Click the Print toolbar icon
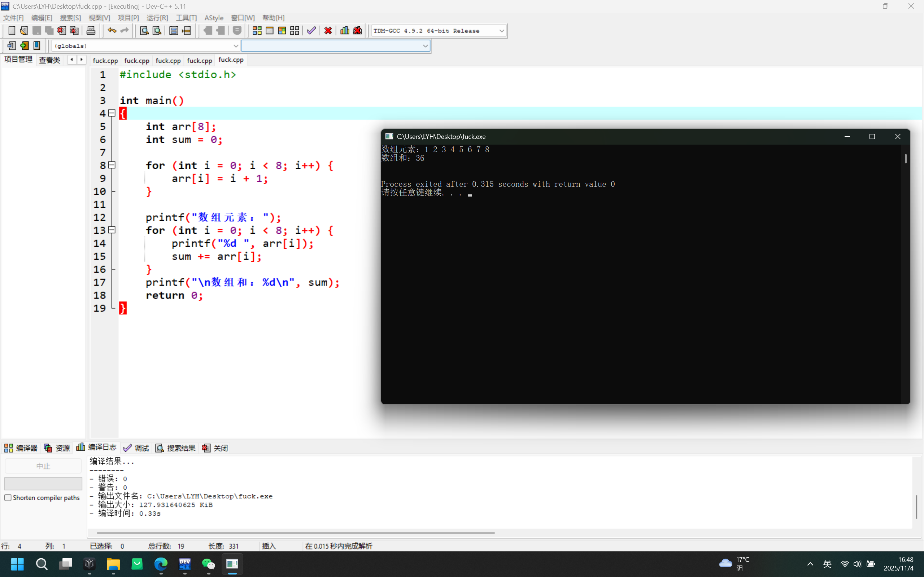 [91, 31]
